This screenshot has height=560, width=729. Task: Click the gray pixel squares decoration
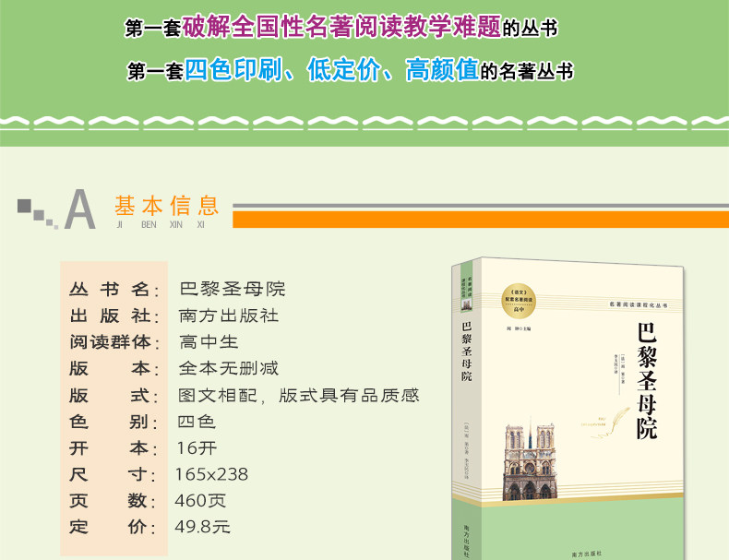pyautogui.click(x=38, y=214)
